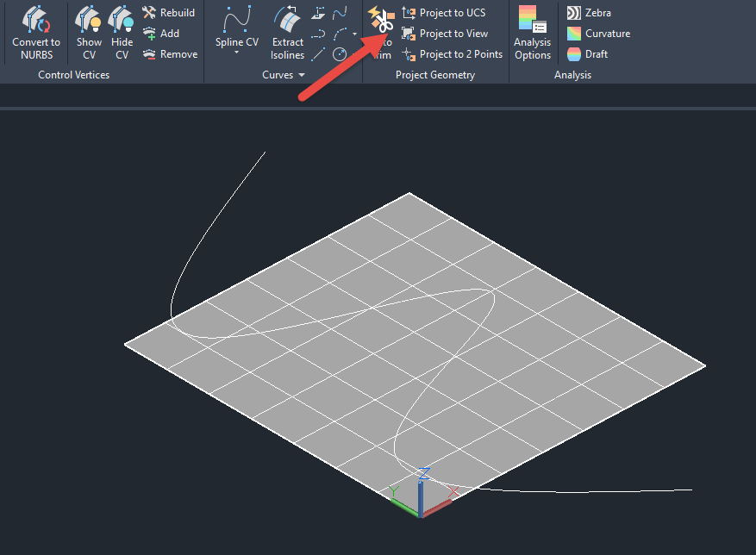Choose the blend curve tool icon
The height and width of the screenshot is (555, 756).
click(x=319, y=33)
